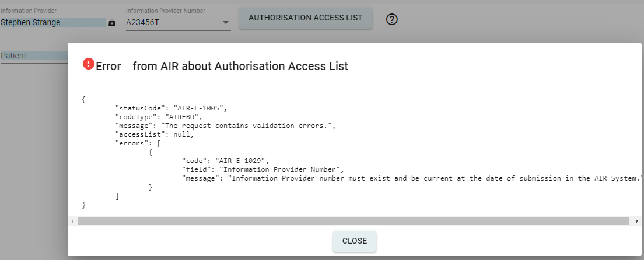Click the "codeType": "AIREBU" line
This screenshot has width=644, height=260.
click(159, 117)
